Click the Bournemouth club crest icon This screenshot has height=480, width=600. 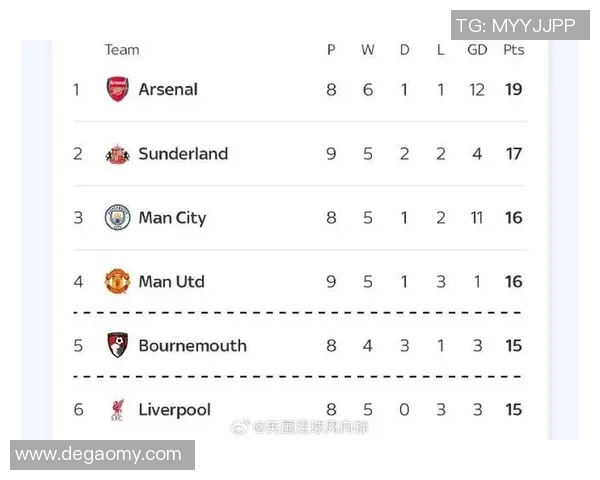pos(118,345)
